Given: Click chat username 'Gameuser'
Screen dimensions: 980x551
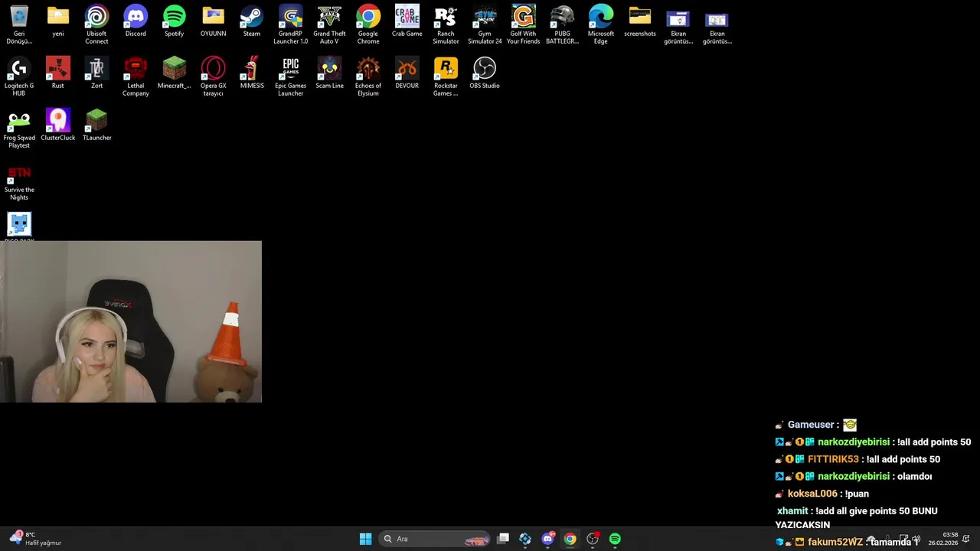Looking at the screenshot, I should [x=811, y=425].
